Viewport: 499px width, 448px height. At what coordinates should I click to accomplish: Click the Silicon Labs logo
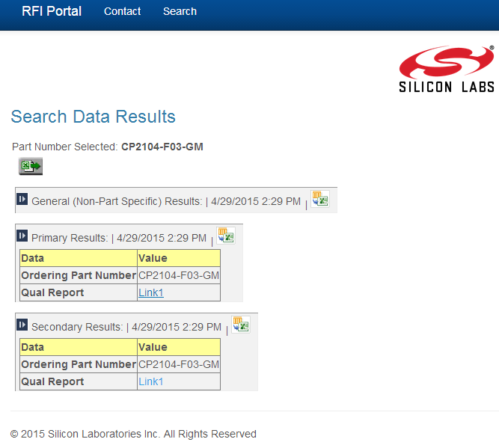446,69
